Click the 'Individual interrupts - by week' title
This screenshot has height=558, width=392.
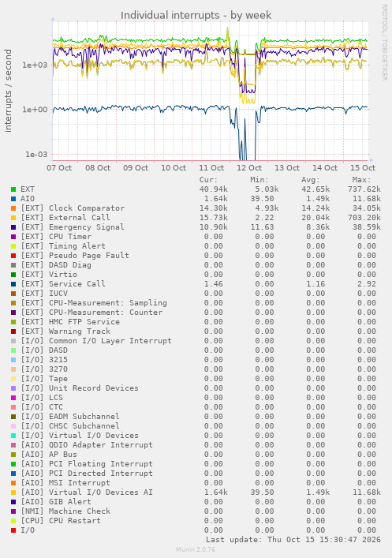tap(196, 15)
